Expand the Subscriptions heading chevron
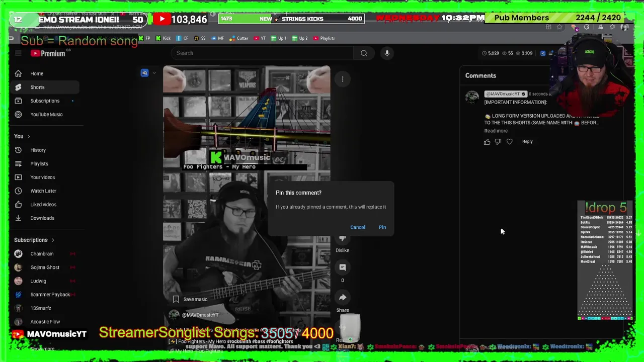Viewport: 644px width, 362px height. (x=52, y=240)
